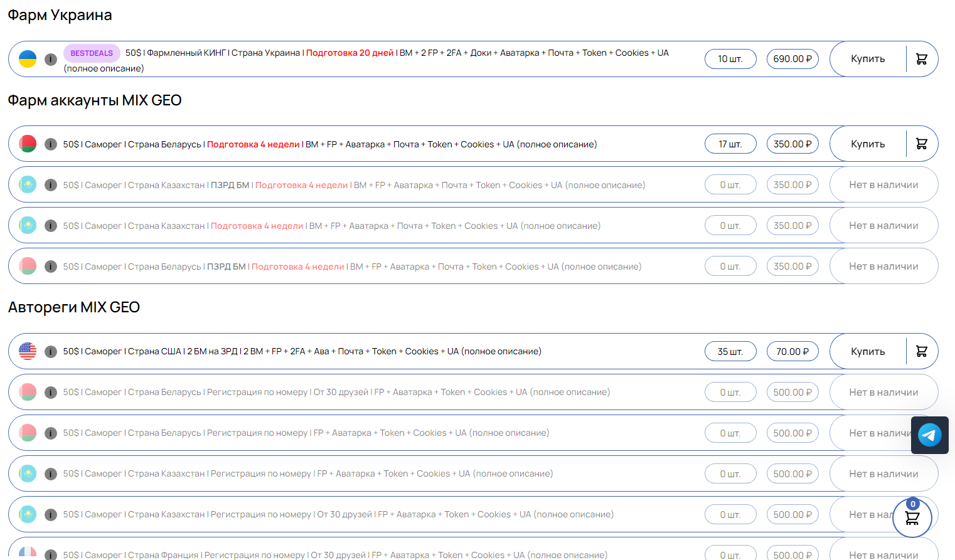Click Kazakhstan flag of Казахстан Подготовка 4 недели listing without ПЗРД

pos(28,225)
